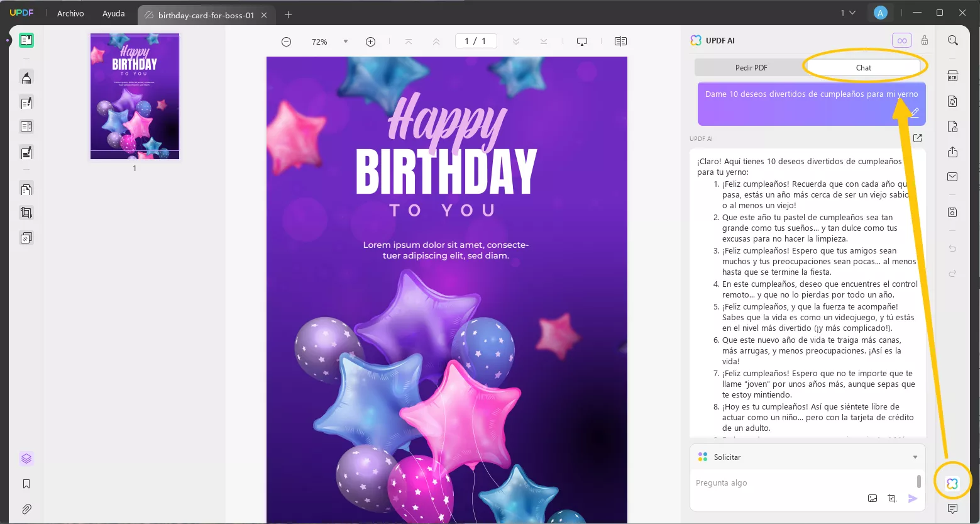The width and height of the screenshot is (980, 524).
Task: Attach an image to the AI prompt
Action: [873, 498]
